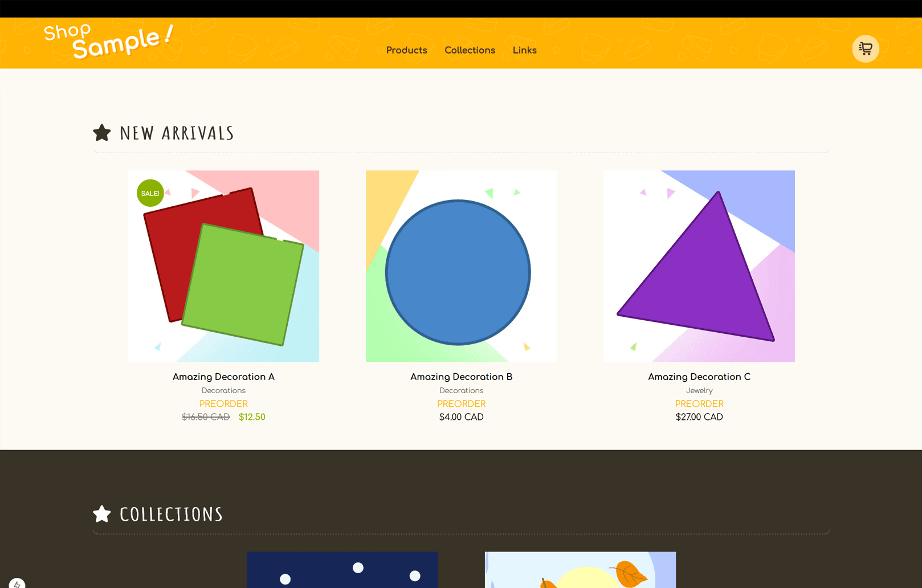Click the star icon beside New Arrivals
The width and height of the screenshot is (922, 588).
coord(102,133)
